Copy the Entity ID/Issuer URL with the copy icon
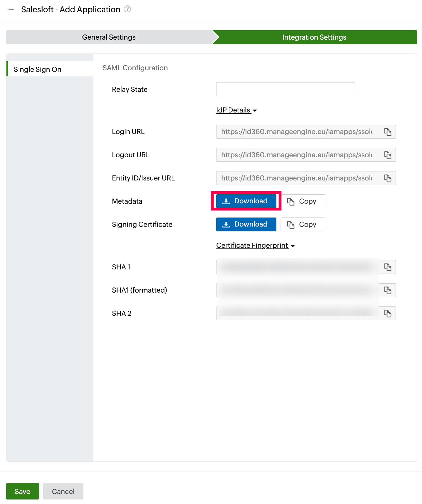Screen dimensions: 422x504 (388, 178)
